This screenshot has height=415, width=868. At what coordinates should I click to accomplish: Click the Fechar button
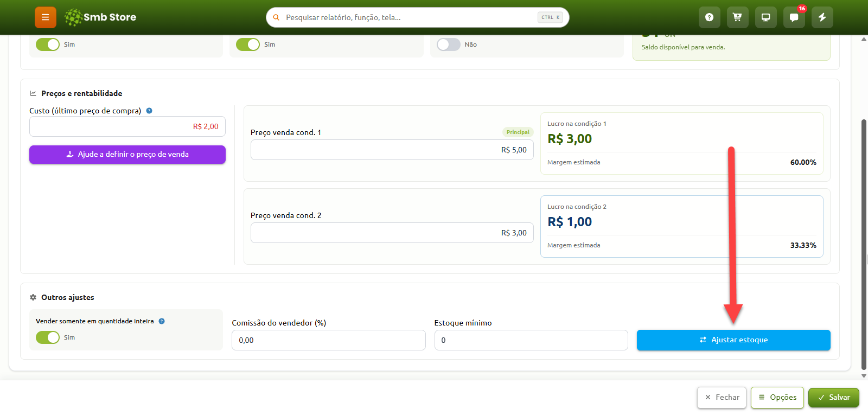point(722,398)
